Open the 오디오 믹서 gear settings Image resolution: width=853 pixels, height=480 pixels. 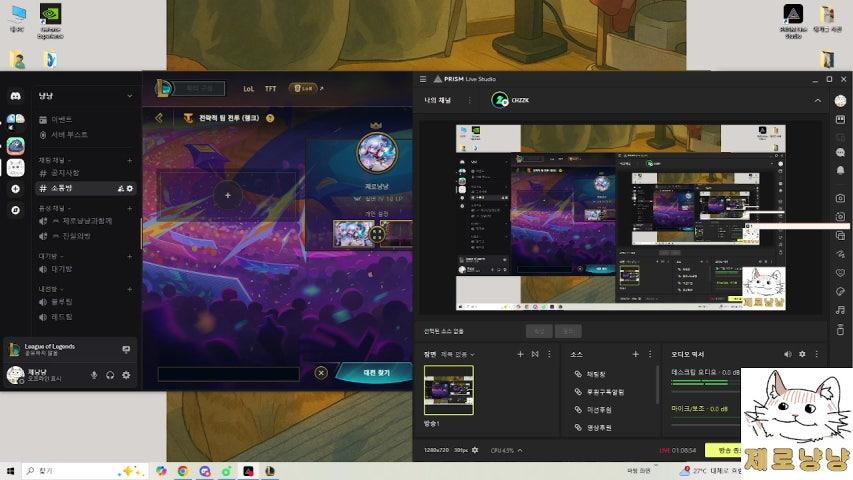[x=802, y=354]
